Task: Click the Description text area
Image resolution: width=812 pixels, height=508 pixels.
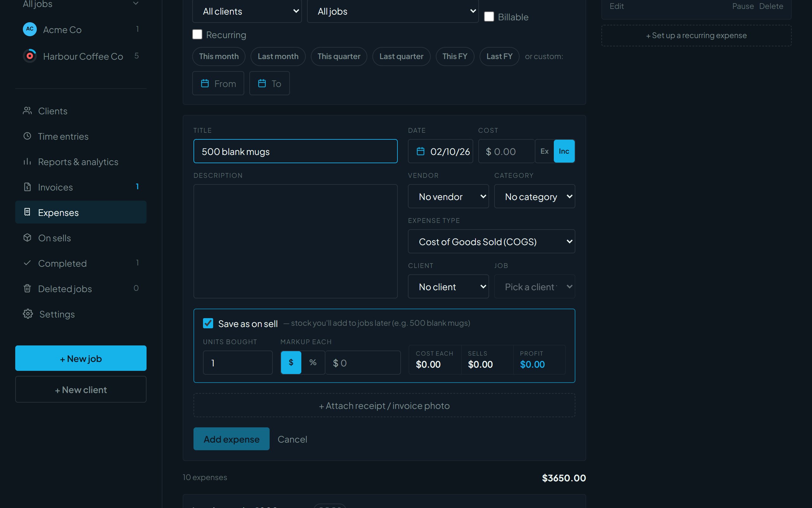Action: (x=295, y=241)
